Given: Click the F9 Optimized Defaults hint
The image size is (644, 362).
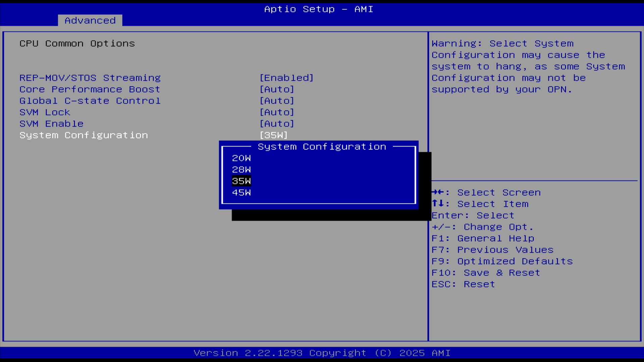Looking at the screenshot, I should pos(502,261).
